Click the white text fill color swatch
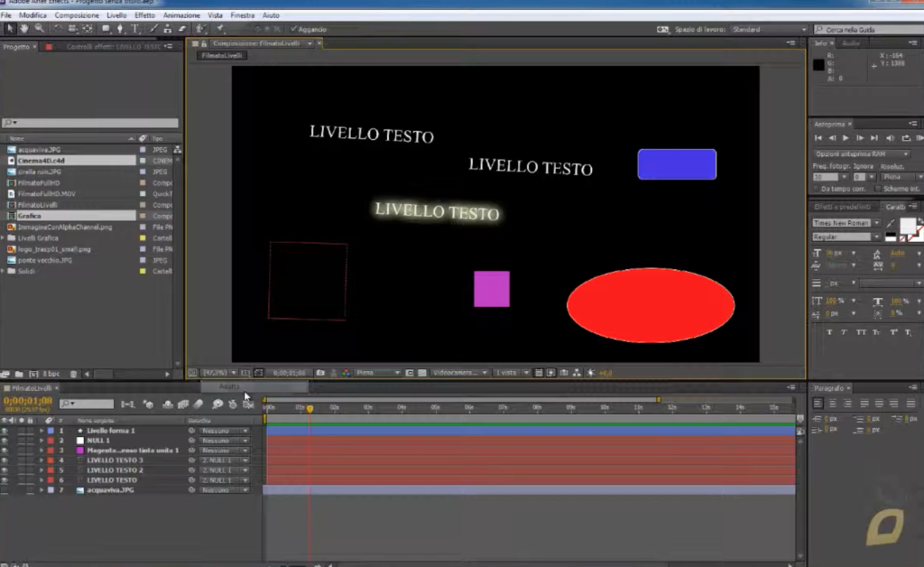 (x=908, y=226)
